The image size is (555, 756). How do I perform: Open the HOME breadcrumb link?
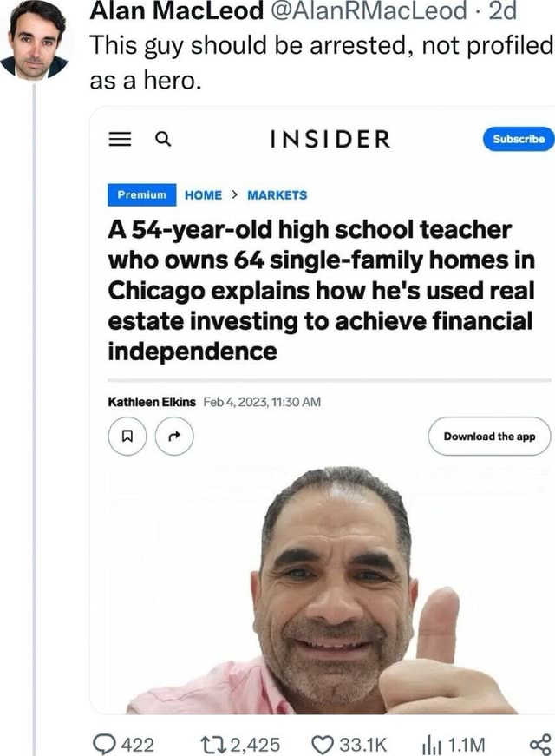[203, 194]
